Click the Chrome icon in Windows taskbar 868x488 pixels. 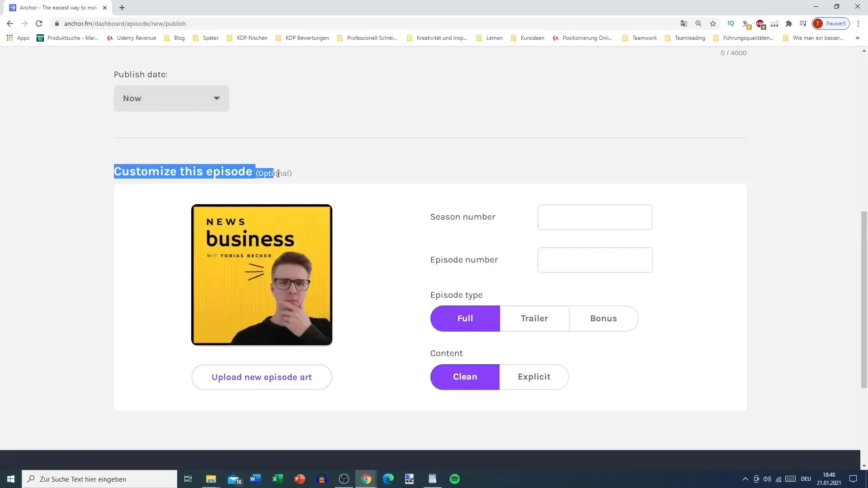pos(366,479)
